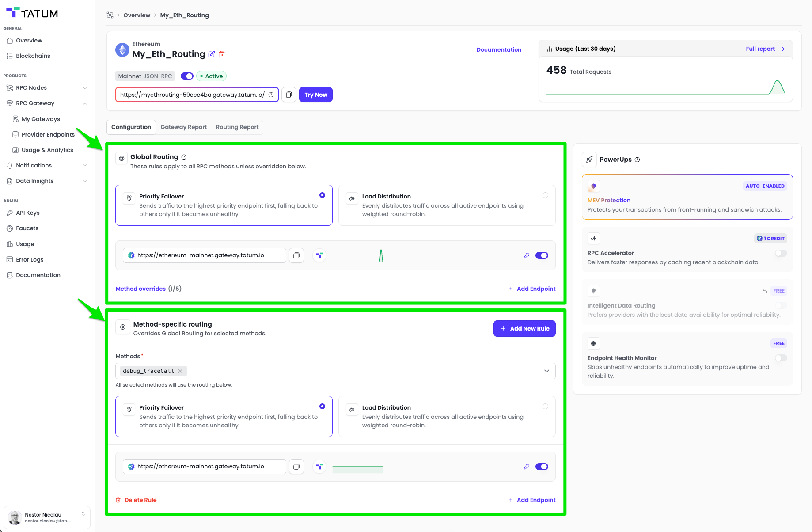
Task: Open the gateway URL help icon
Action: tap(271, 95)
